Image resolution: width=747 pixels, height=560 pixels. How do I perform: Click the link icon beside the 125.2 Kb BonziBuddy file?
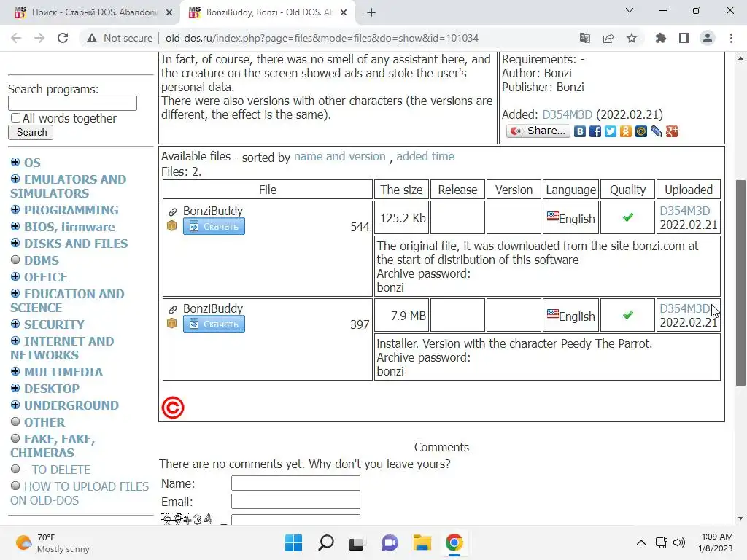pyautogui.click(x=172, y=211)
